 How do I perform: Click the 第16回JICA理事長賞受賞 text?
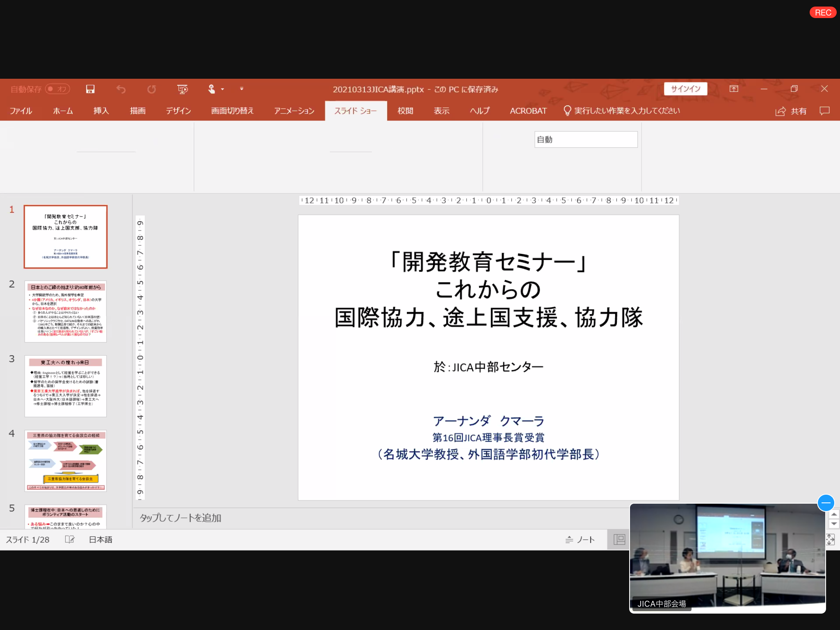488,438
